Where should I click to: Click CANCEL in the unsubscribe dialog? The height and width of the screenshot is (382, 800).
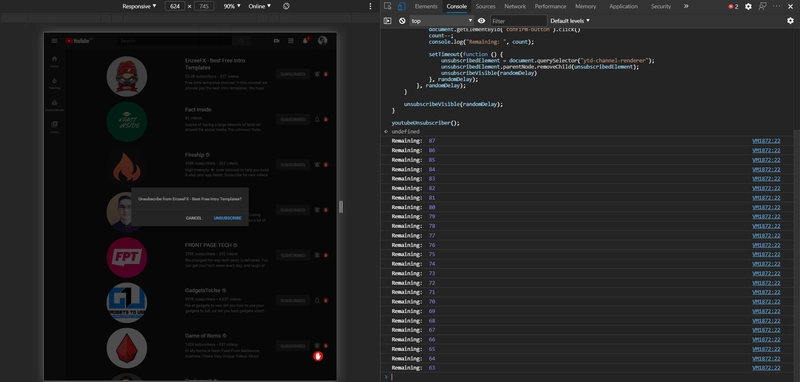point(194,218)
